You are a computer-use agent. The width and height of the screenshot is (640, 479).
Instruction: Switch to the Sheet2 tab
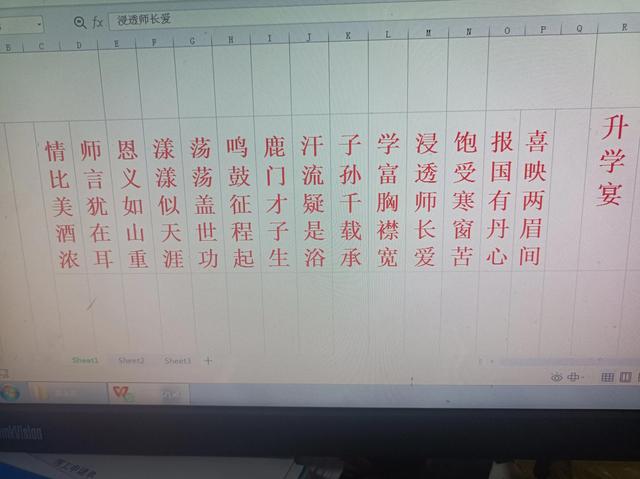tap(131, 361)
